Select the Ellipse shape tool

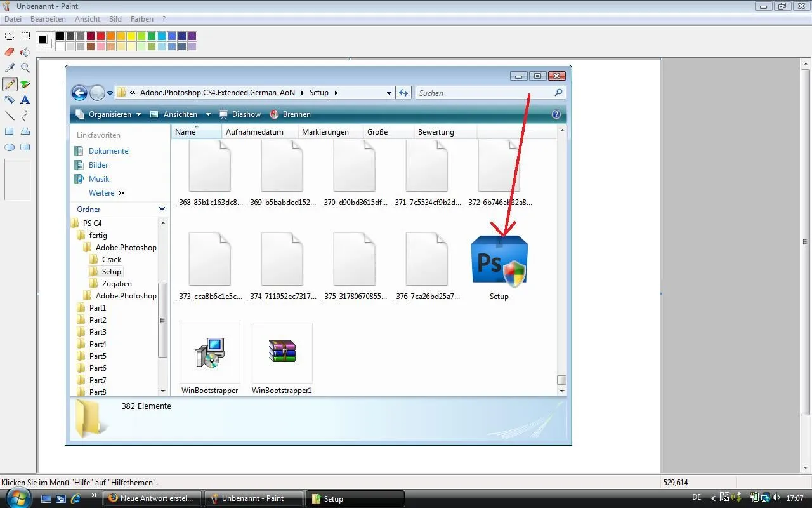pyautogui.click(x=10, y=147)
